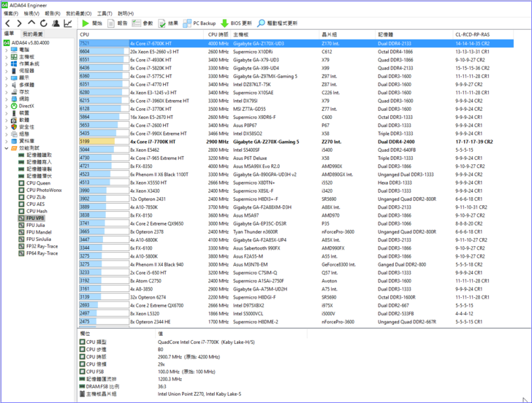This screenshot has height=403, width=532.
Task: Open the line graph icon in toolbar
Action: 69,23
